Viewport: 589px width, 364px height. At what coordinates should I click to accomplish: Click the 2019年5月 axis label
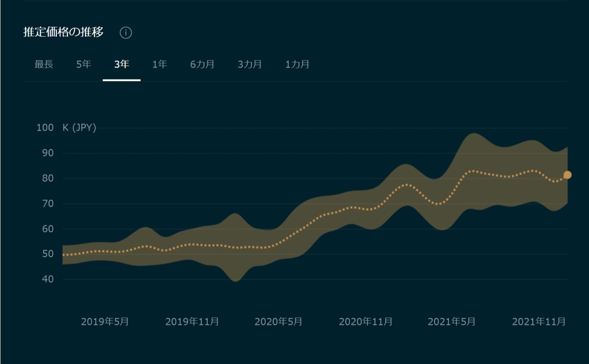click(105, 321)
